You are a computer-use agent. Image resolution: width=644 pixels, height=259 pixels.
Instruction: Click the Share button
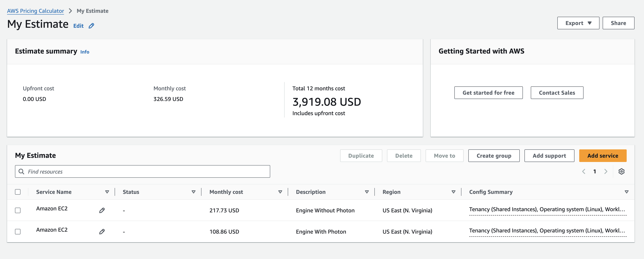click(x=618, y=23)
